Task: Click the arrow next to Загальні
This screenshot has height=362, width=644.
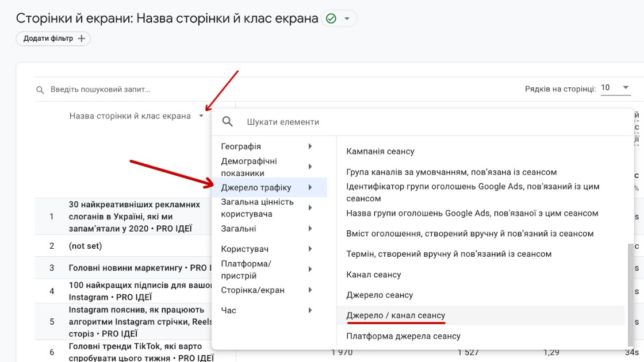Action: [x=310, y=229]
